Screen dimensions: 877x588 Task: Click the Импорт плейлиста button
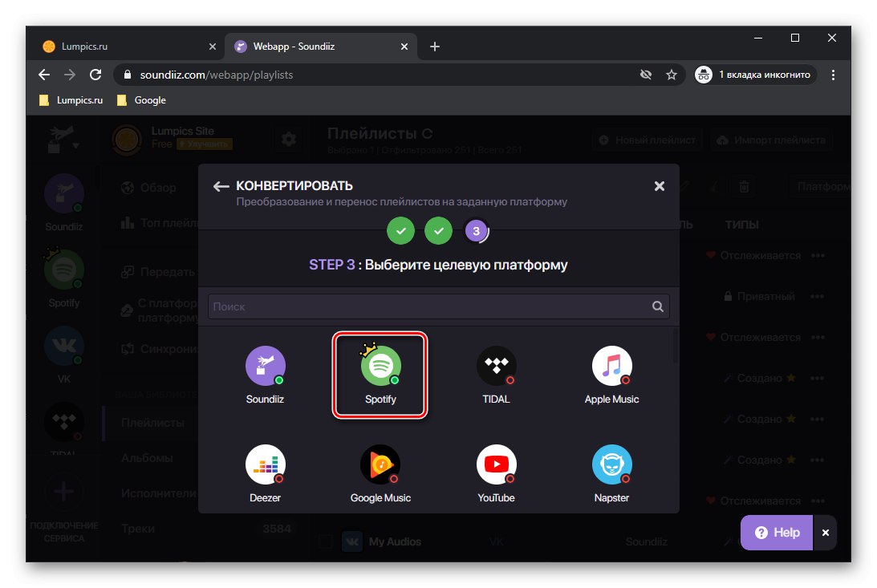tap(772, 140)
